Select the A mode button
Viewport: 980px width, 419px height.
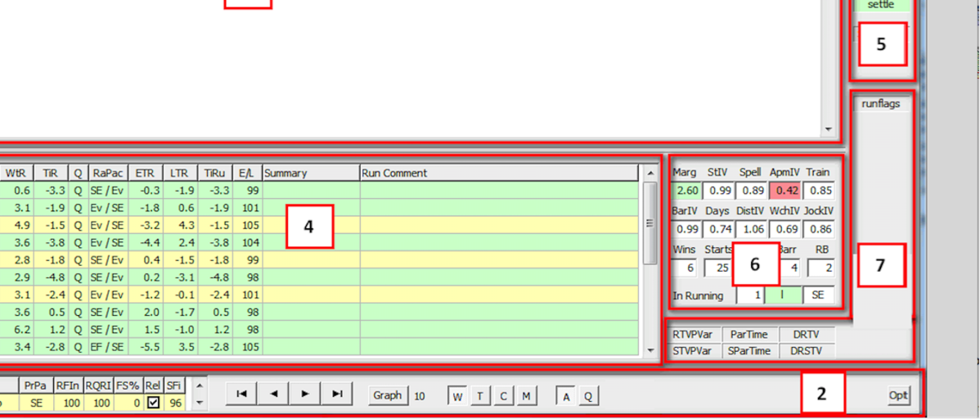pos(565,396)
